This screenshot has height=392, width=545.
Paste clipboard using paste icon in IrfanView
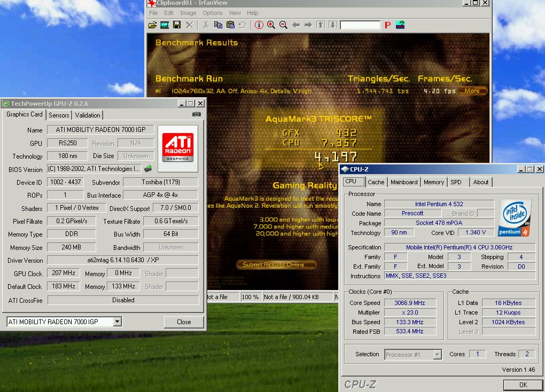[x=230, y=25]
